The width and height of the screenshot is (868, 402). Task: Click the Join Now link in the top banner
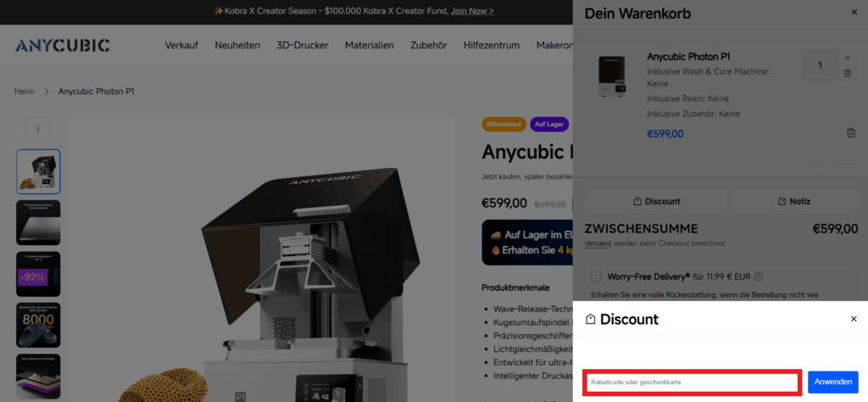pyautogui.click(x=472, y=11)
